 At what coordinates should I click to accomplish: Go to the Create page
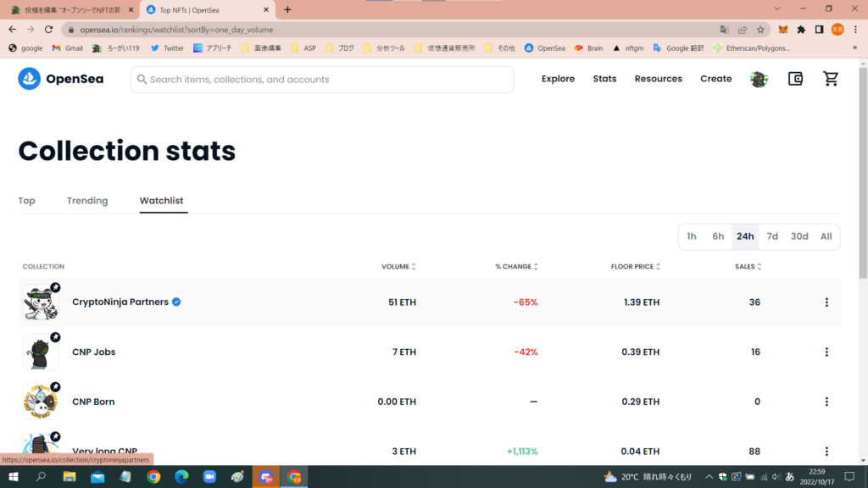tap(715, 79)
